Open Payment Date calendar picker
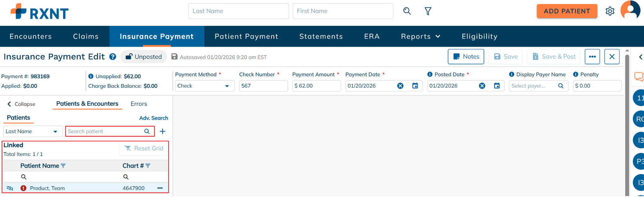 pos(415,86)
